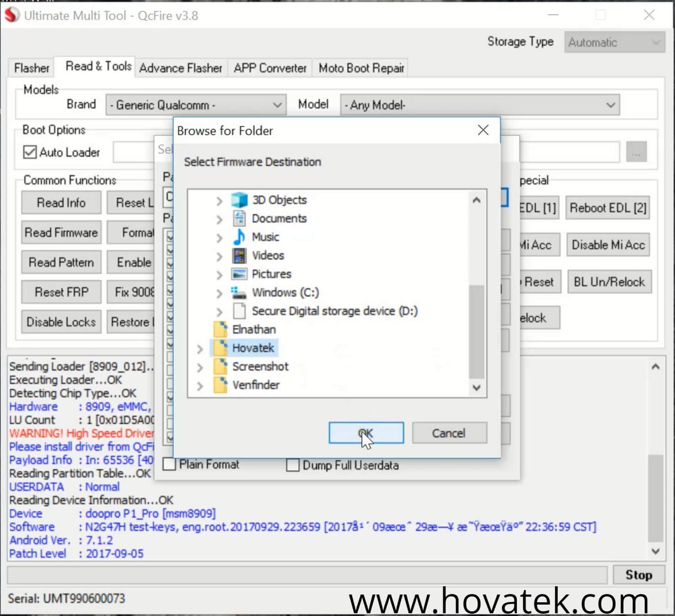Expand the Screenshot folder node
This screenshot has height=616, width=675.
coord(200,367)
